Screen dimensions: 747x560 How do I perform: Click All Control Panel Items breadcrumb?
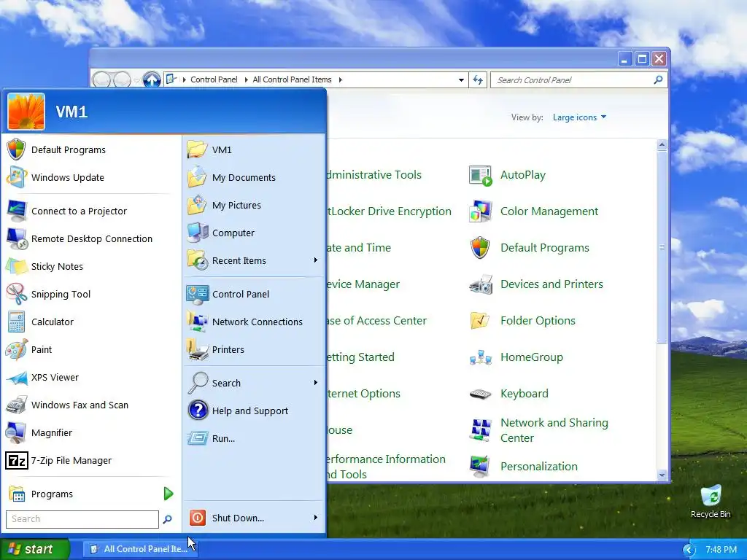click(x=292, y=79)
